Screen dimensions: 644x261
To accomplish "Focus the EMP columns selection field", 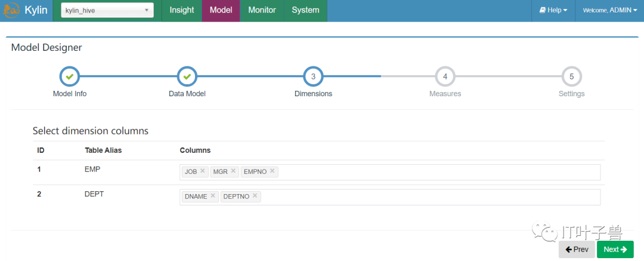I will click(x=390, y=172).
